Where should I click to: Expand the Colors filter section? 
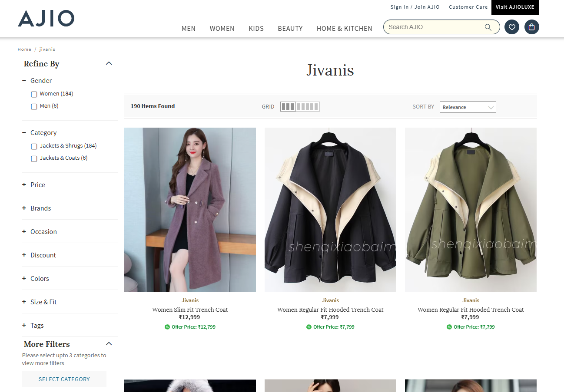[39, 279]
